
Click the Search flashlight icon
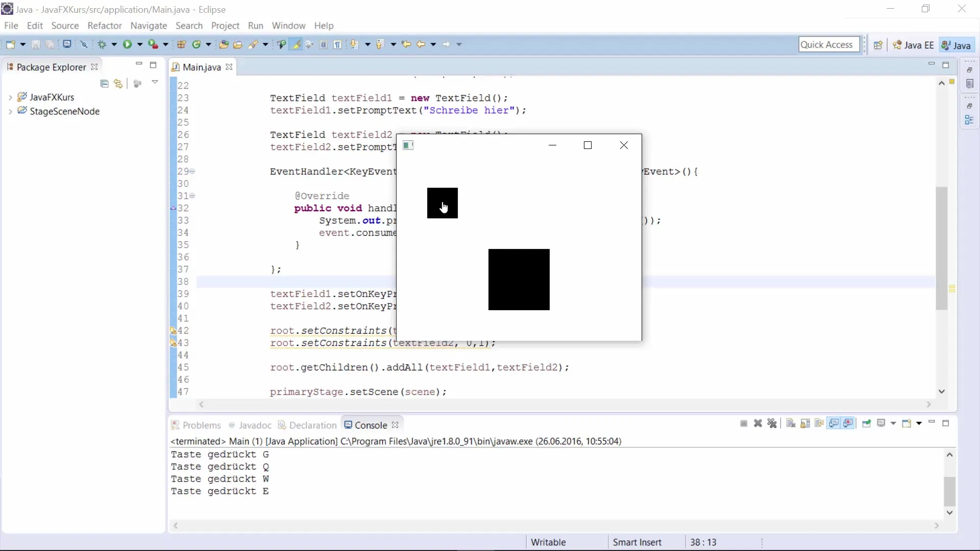253,44
